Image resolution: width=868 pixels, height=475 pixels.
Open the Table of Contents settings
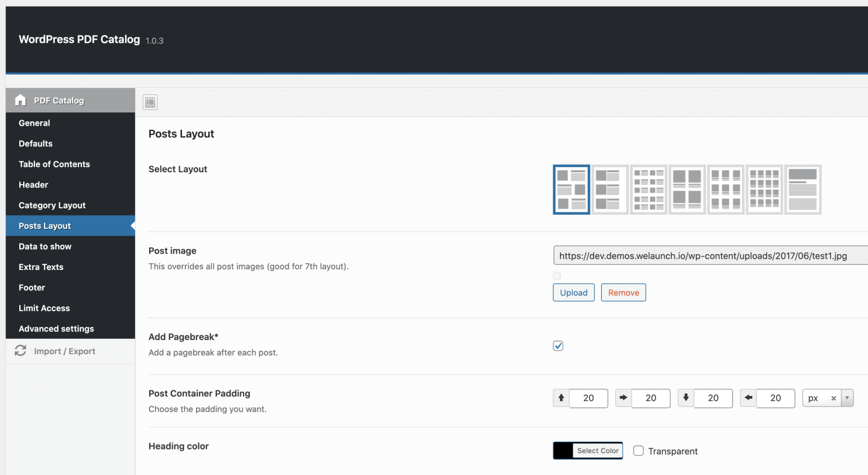click(54, 164)
